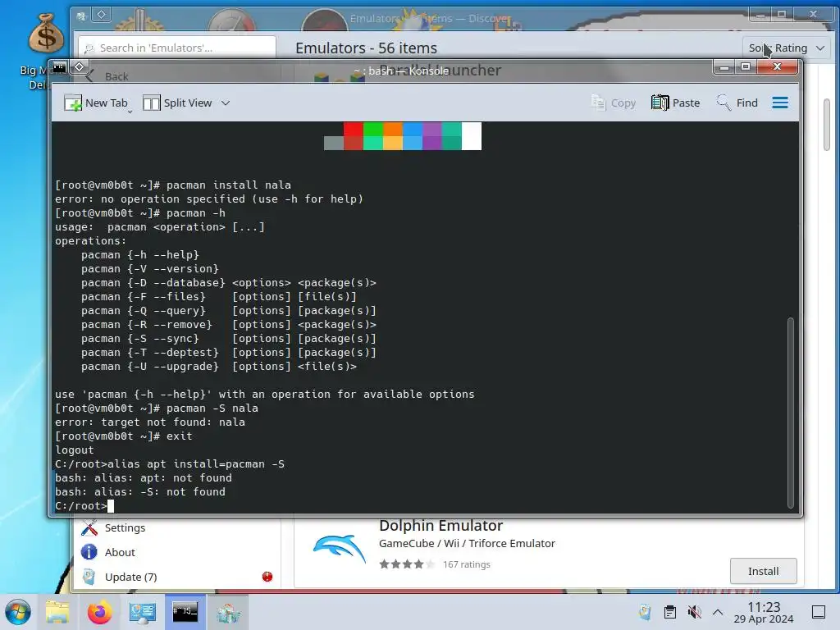Focus the Search in 'Emulators' field

coord(177,48)
